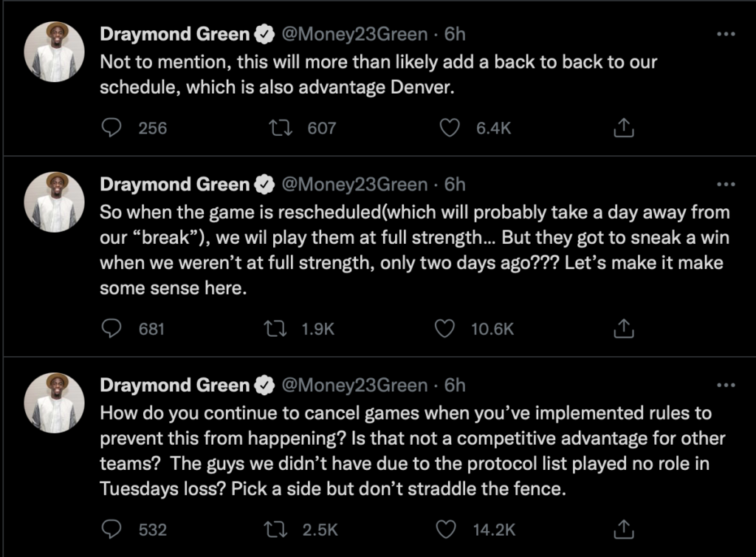Like the tweet with 10.6K likes
This screenshot has height=557, width=756.
(x=444, y=329)
